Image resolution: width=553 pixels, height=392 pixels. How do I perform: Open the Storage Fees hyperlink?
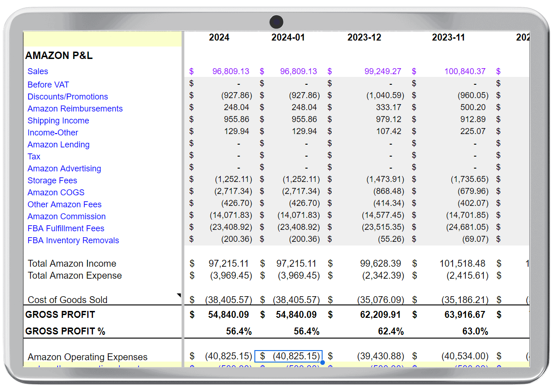[x=52, y=181]
